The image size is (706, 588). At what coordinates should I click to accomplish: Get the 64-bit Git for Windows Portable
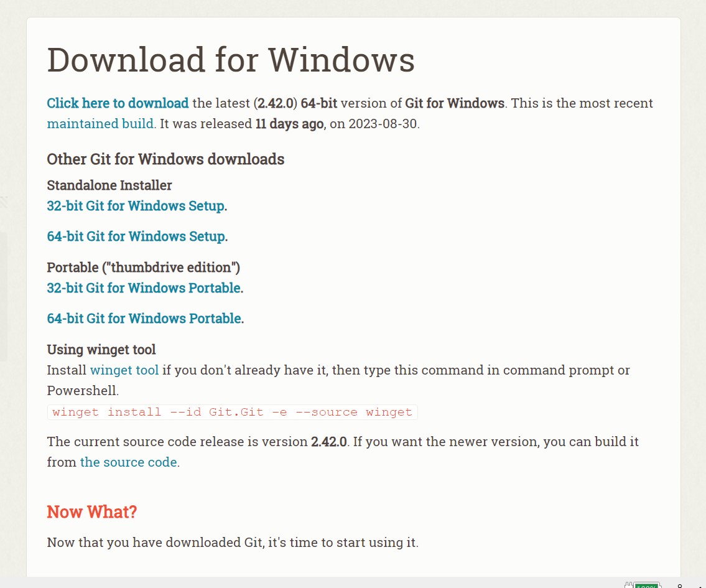pyautogui.click(x=144, y=319)
